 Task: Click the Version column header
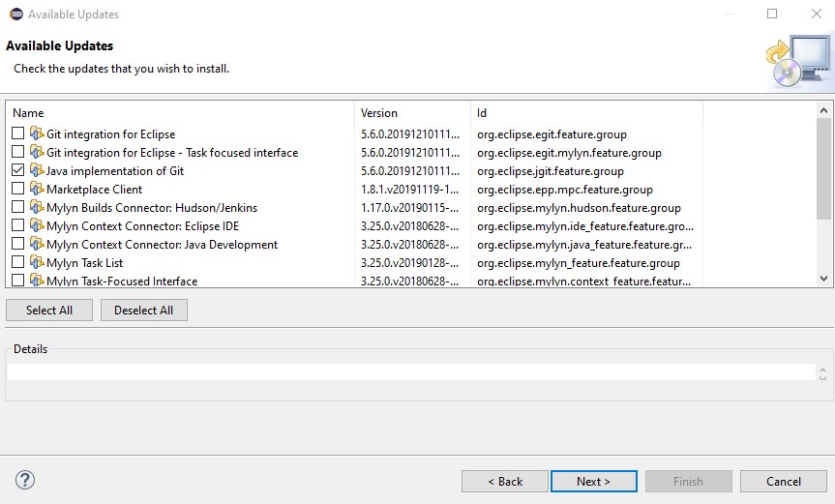pyautogui.click(x=413, y=113)
